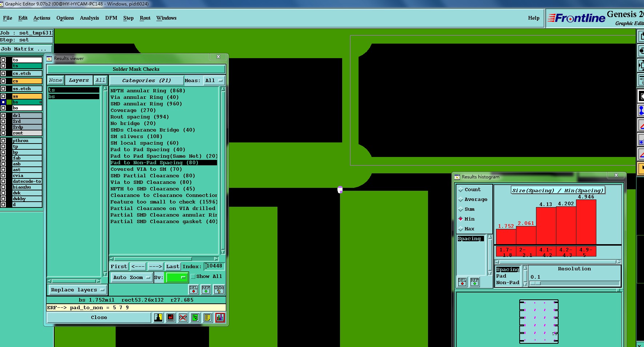Open the yellow notes report icon
644x347 pixels.
tap(207, 318)
